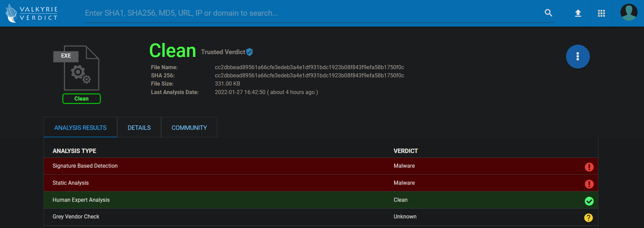Select the Analysis Results tab
This screenshot has width=644, height=228.
[80, 127]
